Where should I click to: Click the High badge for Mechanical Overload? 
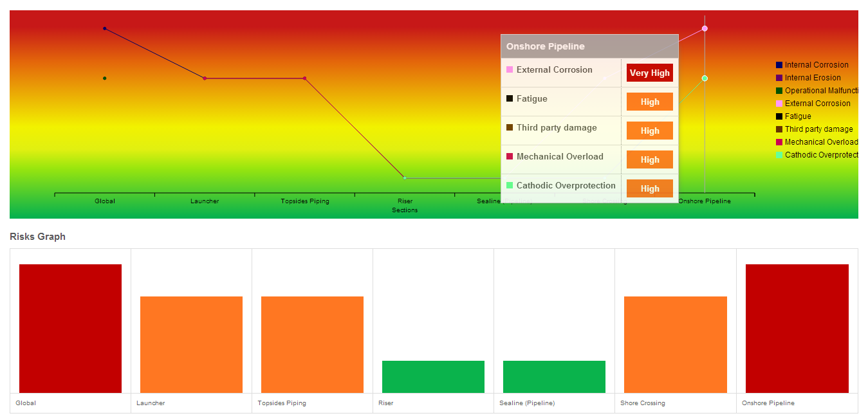(650, 159)
